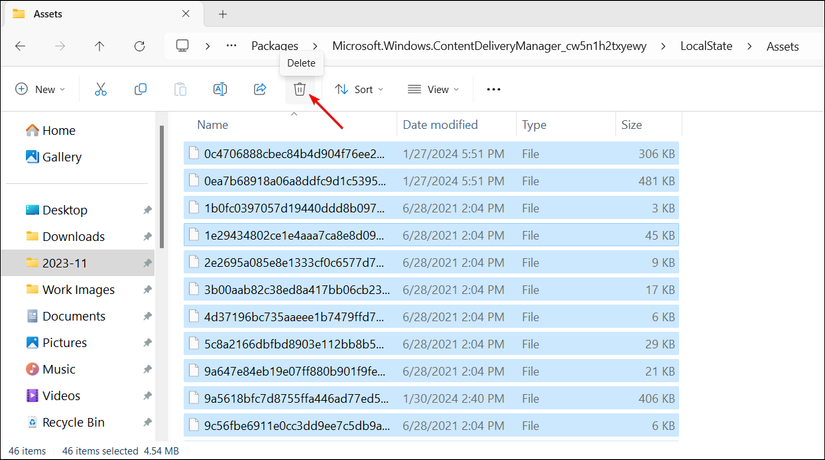The height and width of the screenshot is (460, 825).
Task: Click Microsoft.Windows.ContentDeliveryManager breadcrumb
Action: [x=489, y=46]
